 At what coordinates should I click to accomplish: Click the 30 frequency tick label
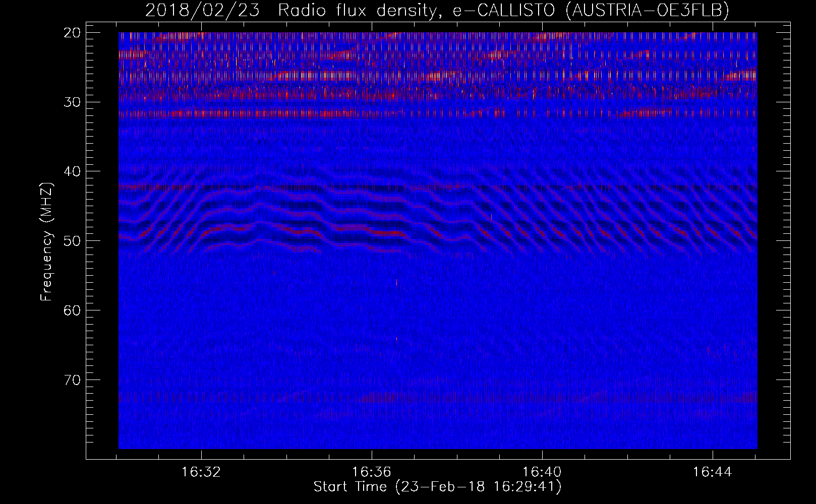(72, 102)
